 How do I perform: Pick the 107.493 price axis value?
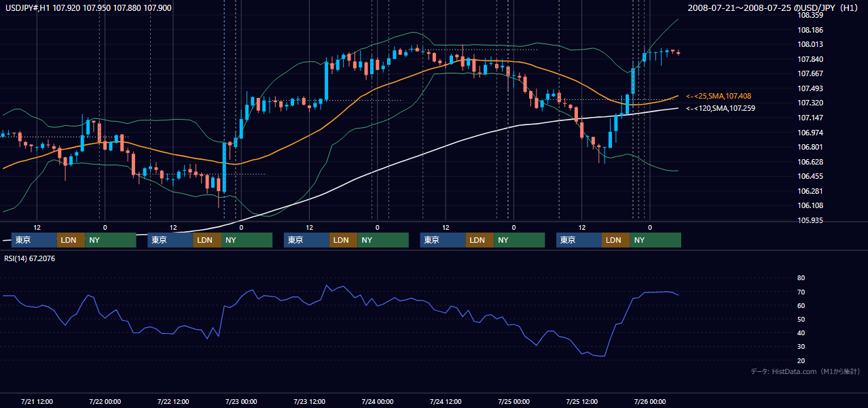tap(810, 88)
